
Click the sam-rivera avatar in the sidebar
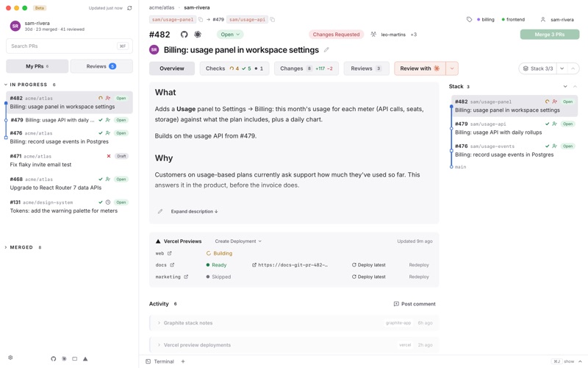tap(15, 26)
